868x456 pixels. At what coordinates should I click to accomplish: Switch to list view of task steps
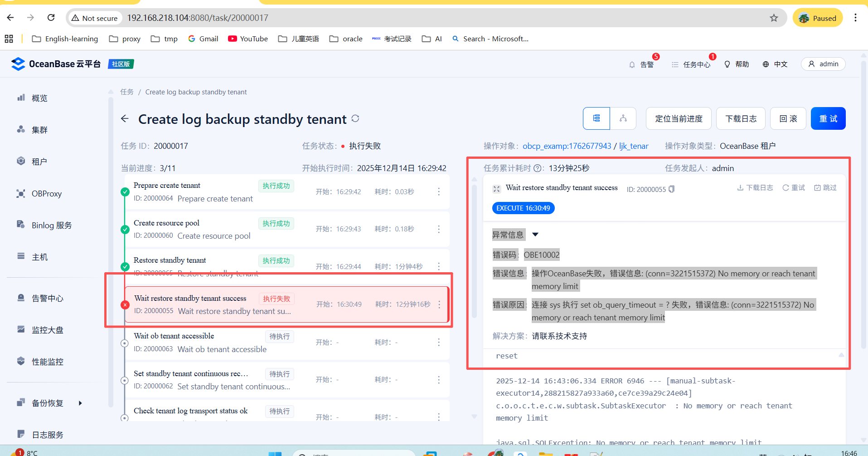[x=596, y=118]
